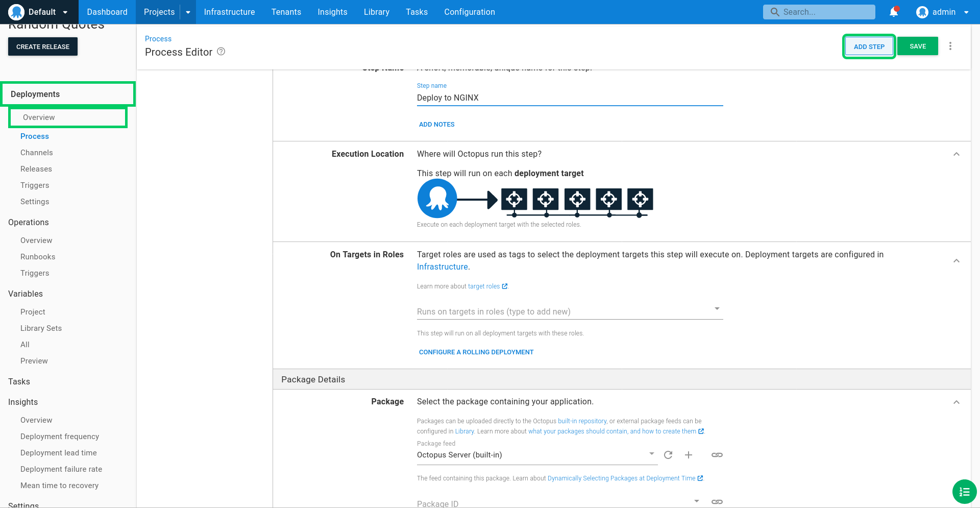Open the Library menu

377,12
